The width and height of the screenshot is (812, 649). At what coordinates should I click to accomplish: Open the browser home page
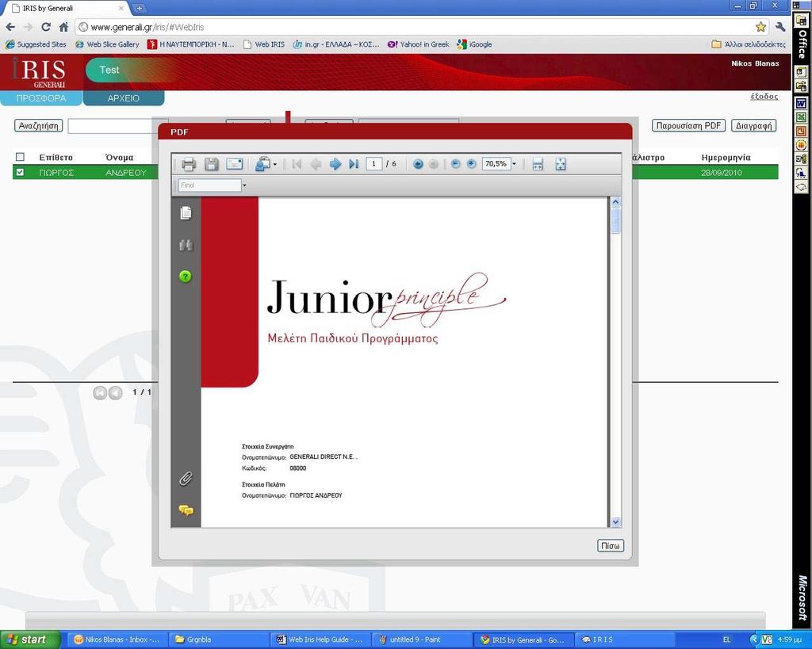63,27
